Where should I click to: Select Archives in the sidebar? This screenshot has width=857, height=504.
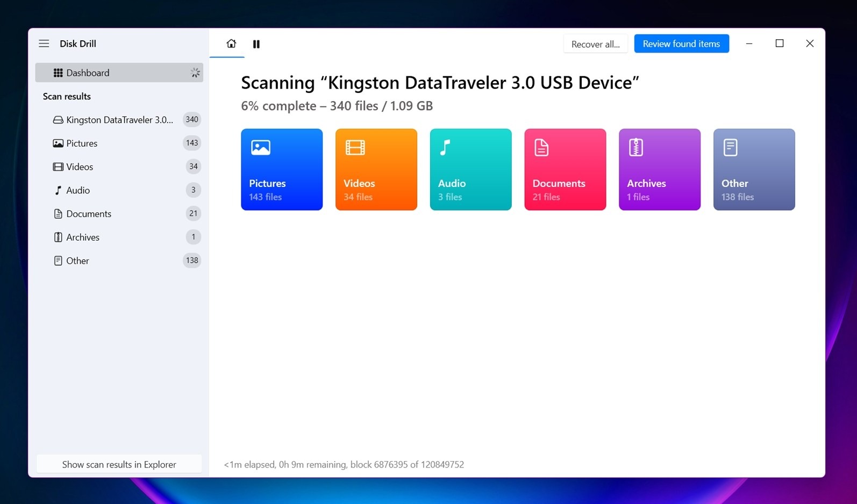pyautogui.click(x=119, y=237)
